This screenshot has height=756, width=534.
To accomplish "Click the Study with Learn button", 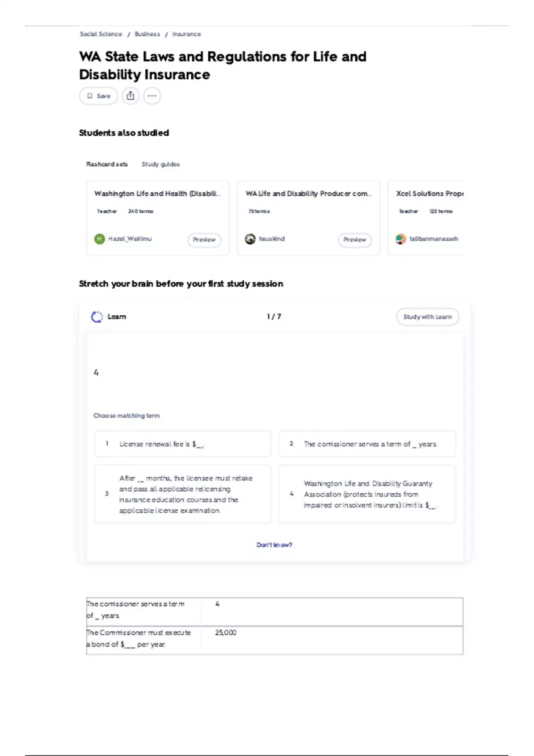I will click(x=428, y=317).
